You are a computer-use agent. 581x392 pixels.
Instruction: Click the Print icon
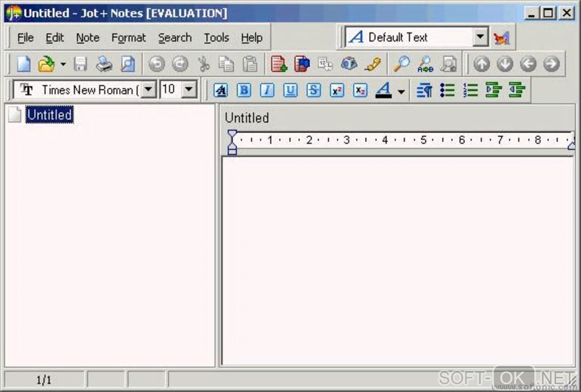(x=104, y=64)
